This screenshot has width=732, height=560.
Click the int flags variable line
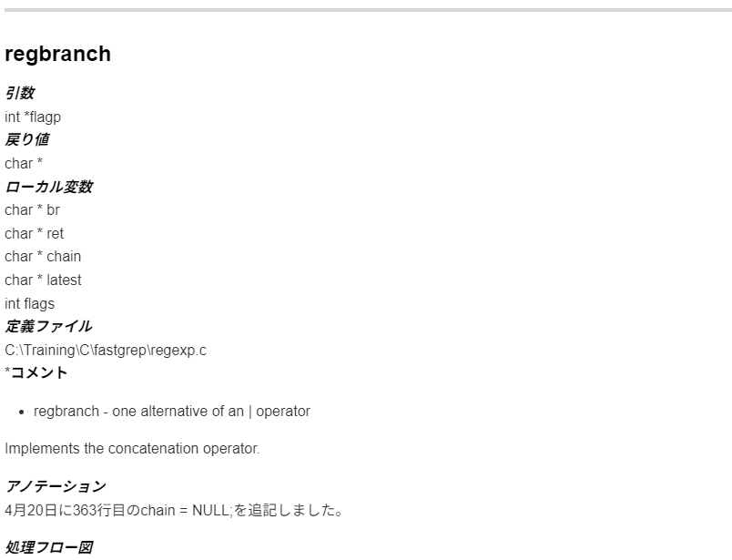coord(29,303)
